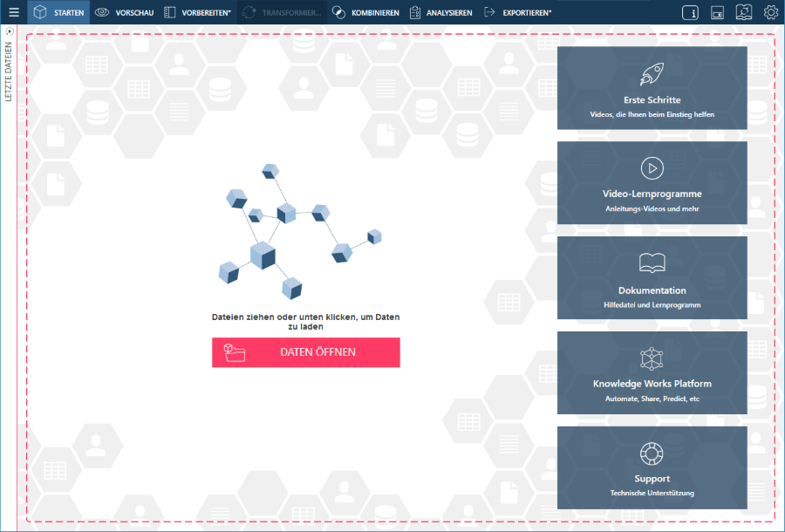The height and width of the screenshot is (532, 785).
Task: Select the Vorbereiten tab
Action: pos(197,12)
